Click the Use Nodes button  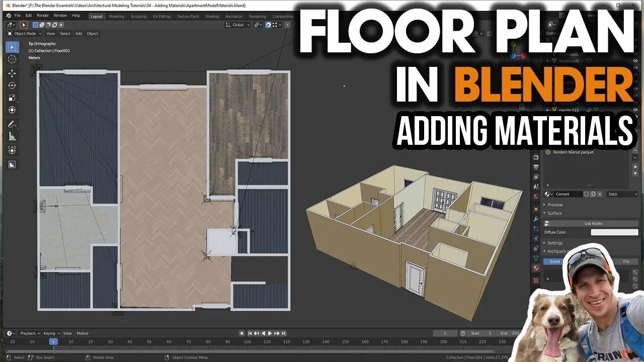coord(591,223)
